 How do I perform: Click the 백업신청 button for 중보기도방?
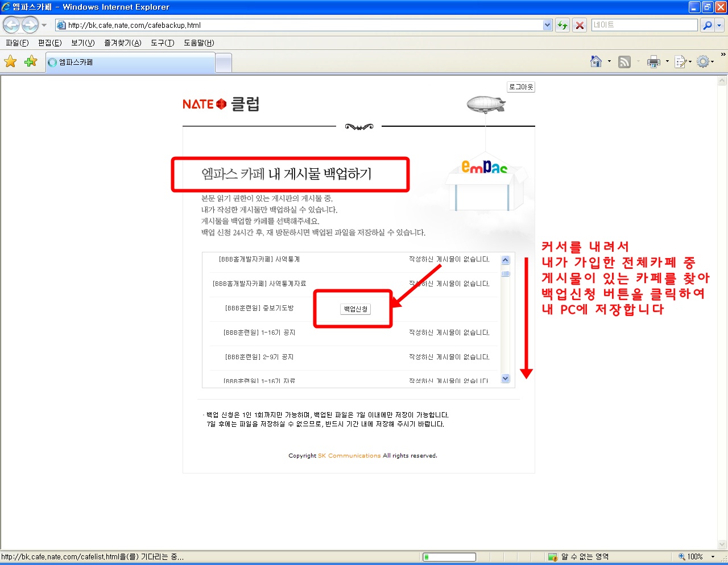pyautogui.click(x=356, y=309)
